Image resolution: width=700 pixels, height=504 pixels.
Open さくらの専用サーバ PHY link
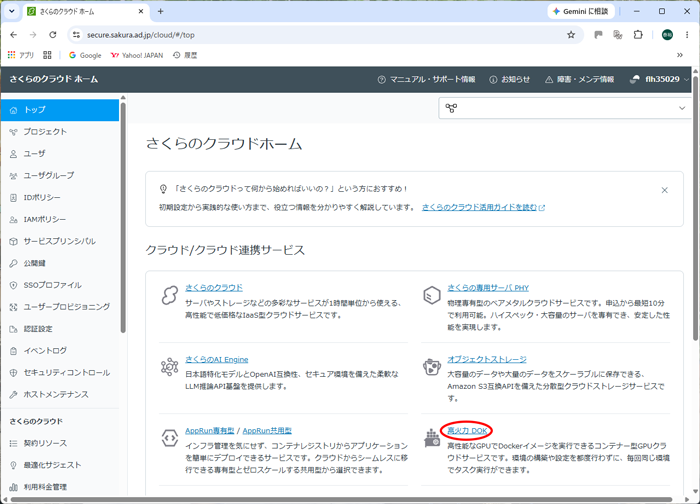pyautogui.click(x=488, y=288)
